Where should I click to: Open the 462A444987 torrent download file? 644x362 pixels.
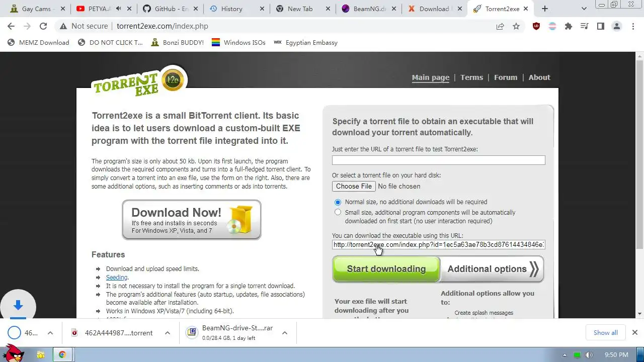pos(118,333)
